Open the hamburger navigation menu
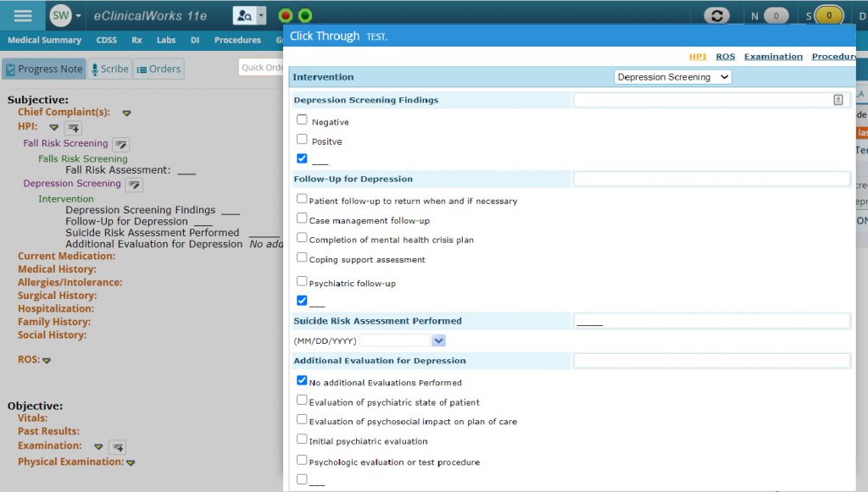Image resolution: width=868 pixels, height=492 pixels. coord(22,14)
